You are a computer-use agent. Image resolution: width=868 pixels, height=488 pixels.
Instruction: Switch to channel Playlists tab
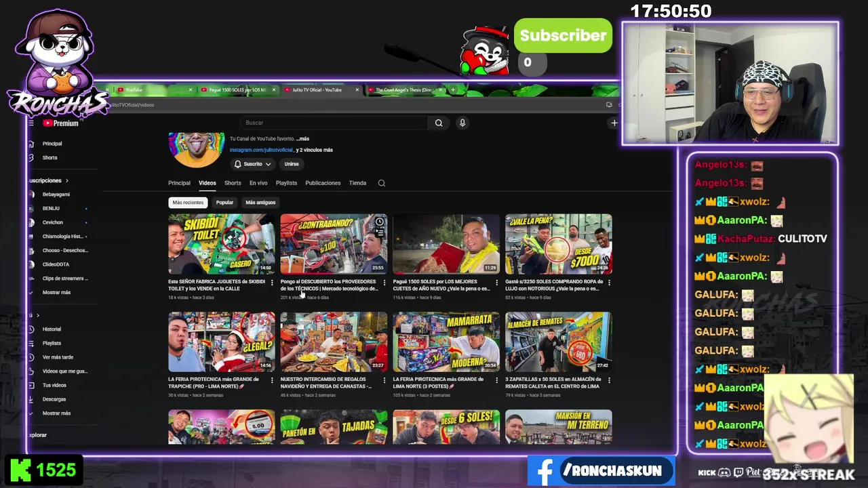286,183
